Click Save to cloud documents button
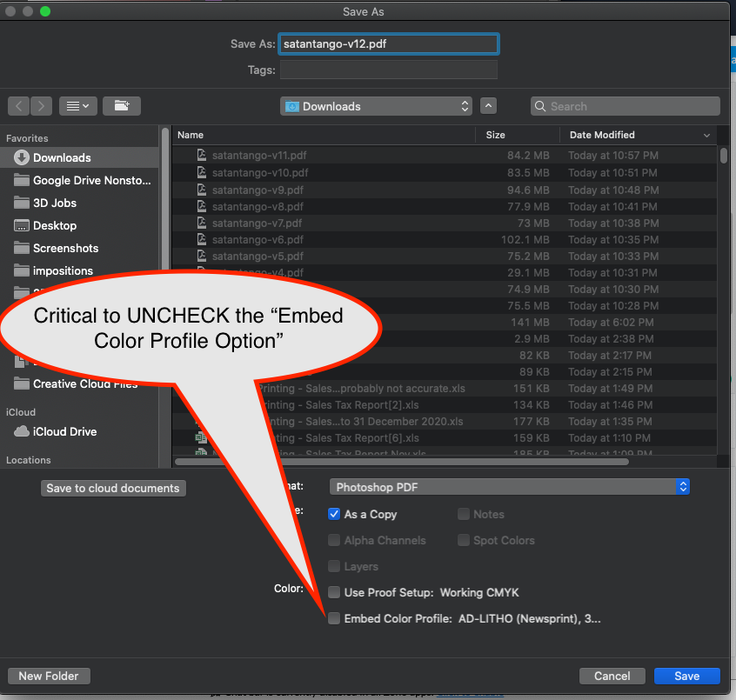The height and width of the screenshot is (700, 736). click(113, 488)
